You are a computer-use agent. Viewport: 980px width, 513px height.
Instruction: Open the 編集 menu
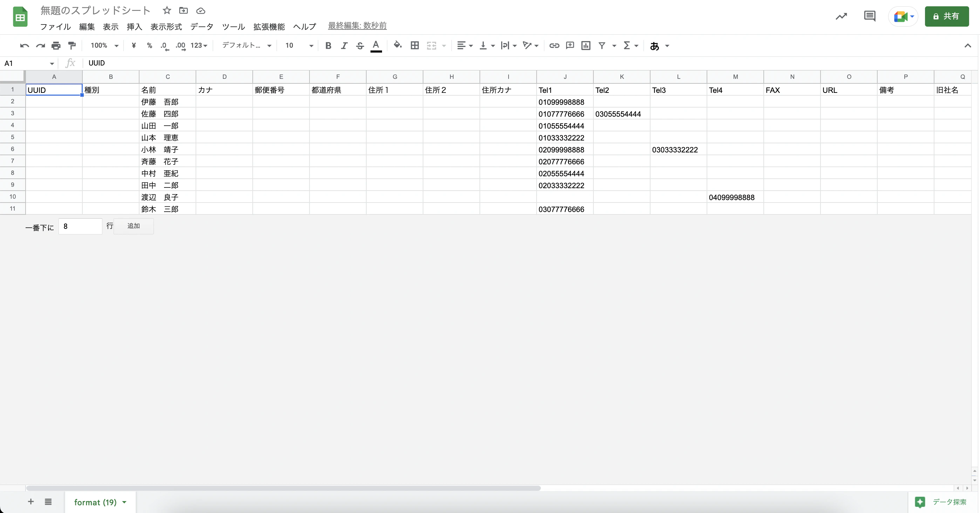click(87, 26)
